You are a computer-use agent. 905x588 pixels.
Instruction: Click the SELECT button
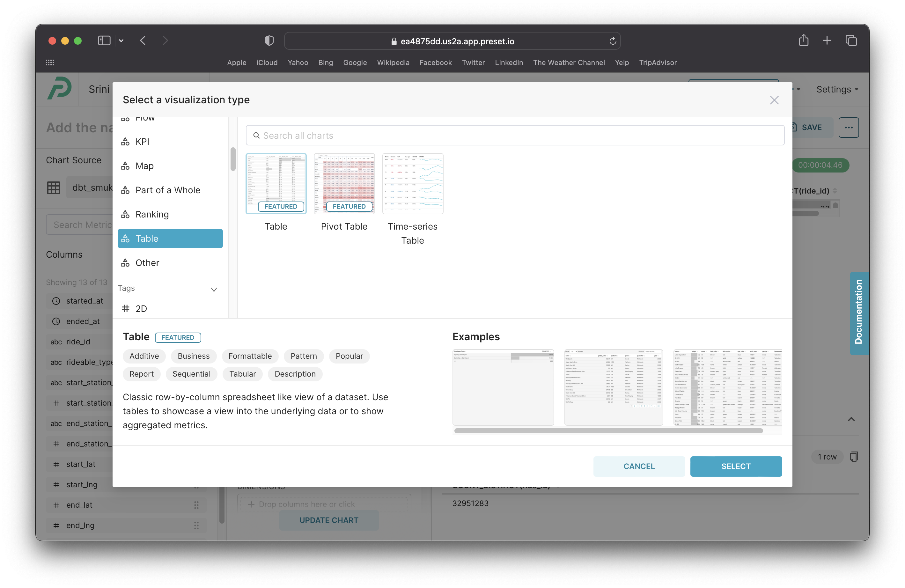(x=735, y=466)
